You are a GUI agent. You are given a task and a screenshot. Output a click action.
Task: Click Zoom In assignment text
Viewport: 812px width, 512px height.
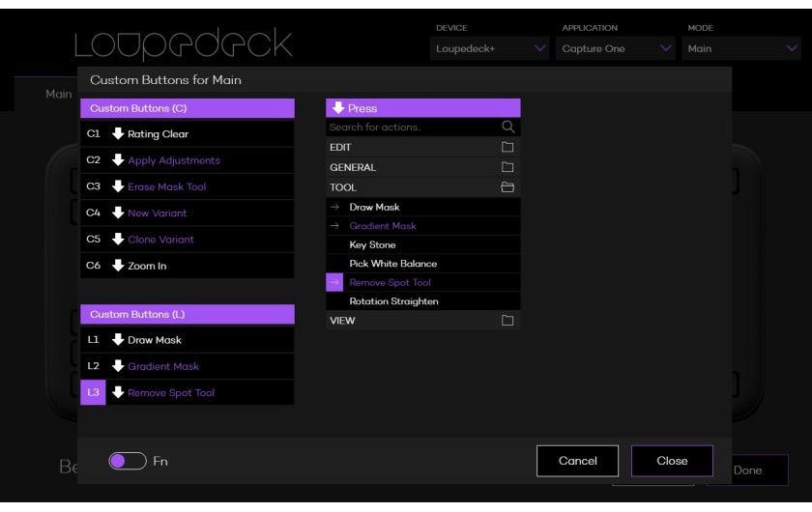147,266
